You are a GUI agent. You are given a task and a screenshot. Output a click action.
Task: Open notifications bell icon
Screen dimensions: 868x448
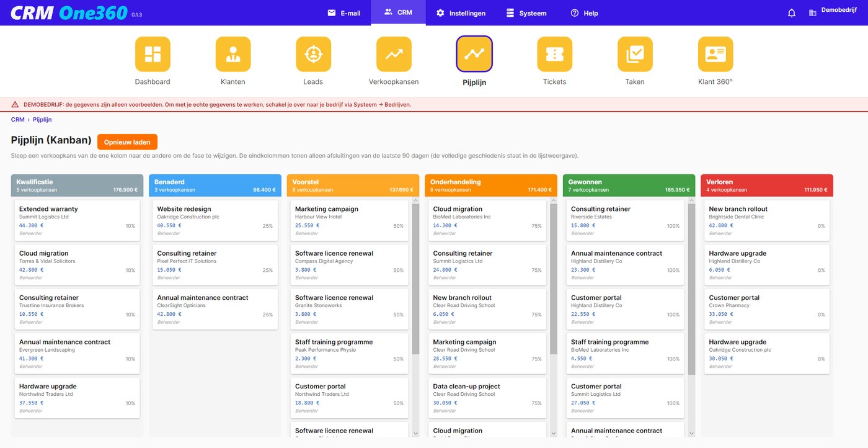(792, 13)
